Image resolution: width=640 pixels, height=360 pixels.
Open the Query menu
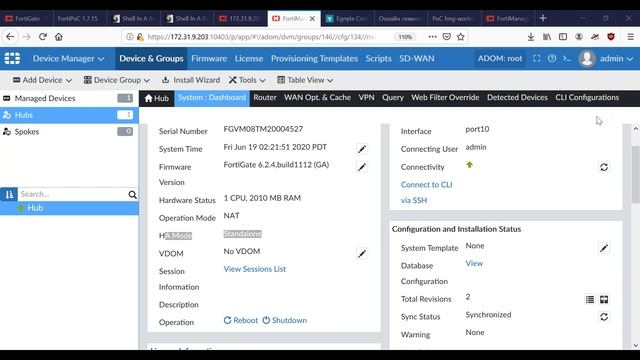[x=393, y=98]
